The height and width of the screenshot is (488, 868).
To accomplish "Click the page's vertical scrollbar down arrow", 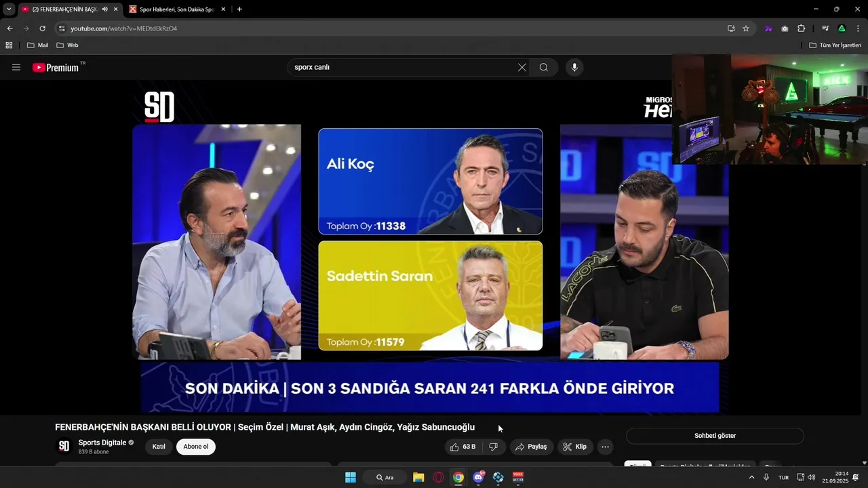I will (864, 463).
